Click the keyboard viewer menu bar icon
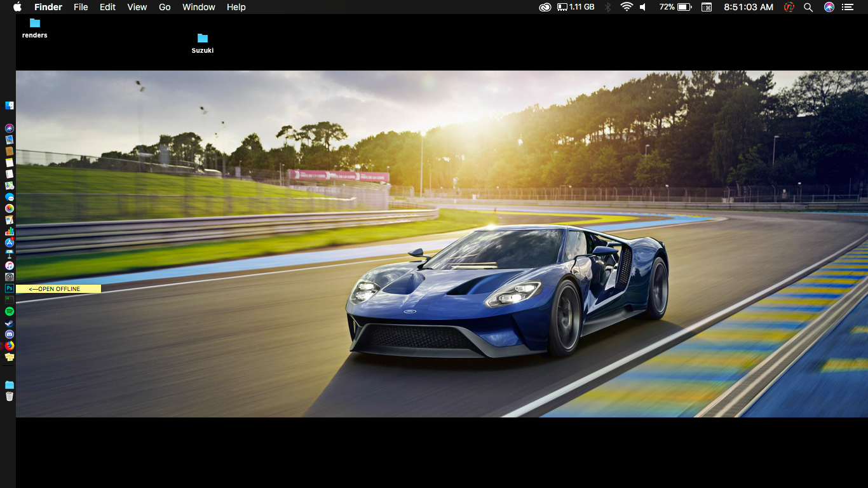 [707, 7]
